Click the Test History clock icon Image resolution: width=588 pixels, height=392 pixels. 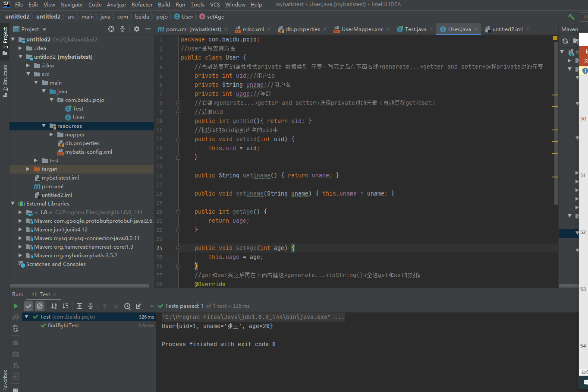click(x=127, y=306)
